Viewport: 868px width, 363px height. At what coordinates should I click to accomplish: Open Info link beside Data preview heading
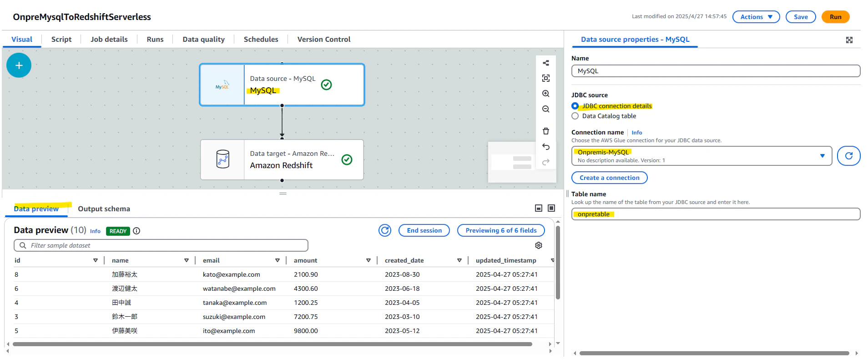point(95,231)
